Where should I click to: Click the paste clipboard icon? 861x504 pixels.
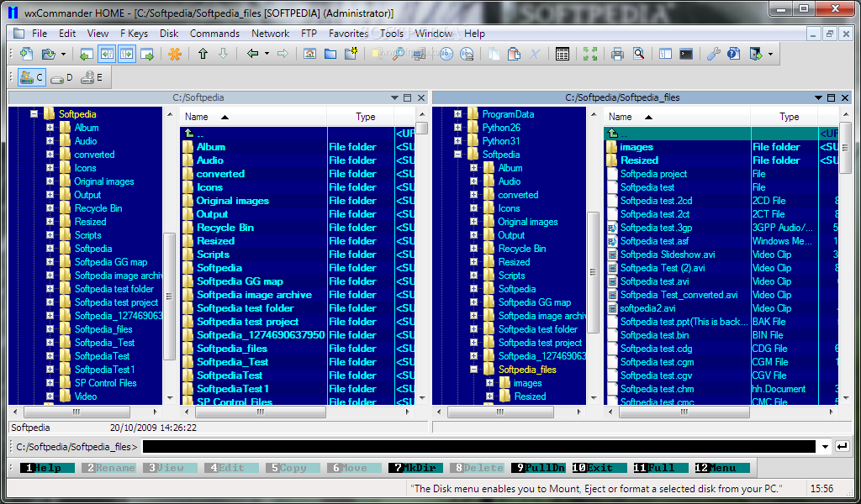coord(514,54)
